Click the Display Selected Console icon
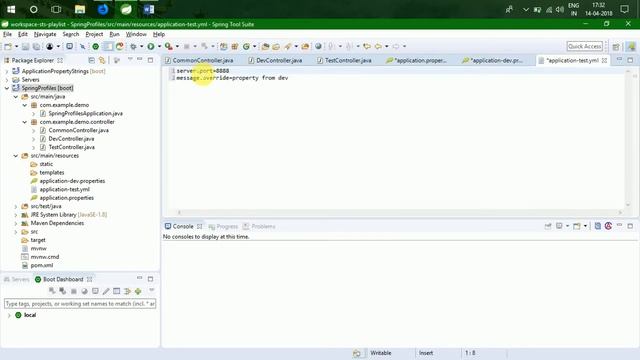Screen dimensions: 640x360 [559, 226]
